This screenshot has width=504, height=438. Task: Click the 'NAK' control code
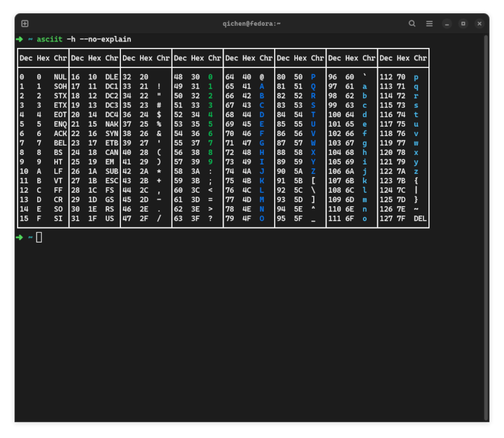point(112,124)
